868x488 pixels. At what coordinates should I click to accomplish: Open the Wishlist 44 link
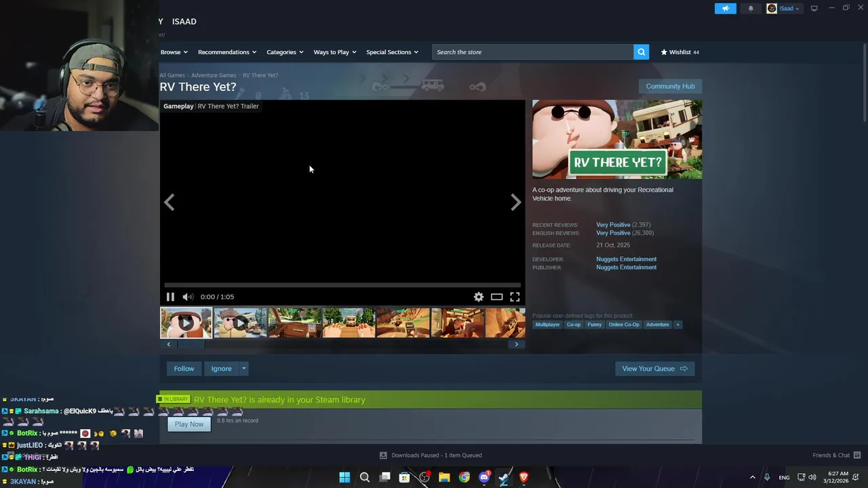tap(679, 52)
